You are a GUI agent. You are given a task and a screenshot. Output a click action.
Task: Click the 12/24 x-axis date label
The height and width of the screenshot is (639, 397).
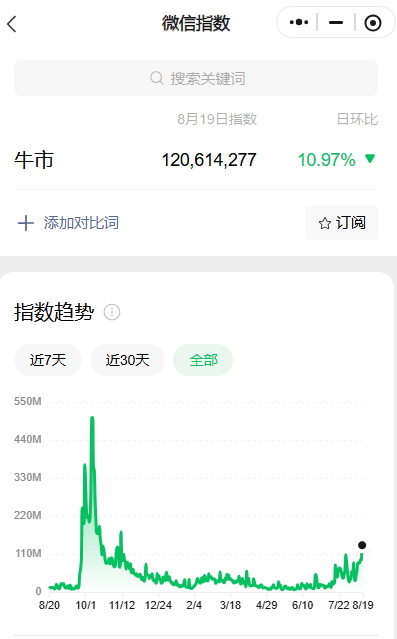[x=158, y=605]
